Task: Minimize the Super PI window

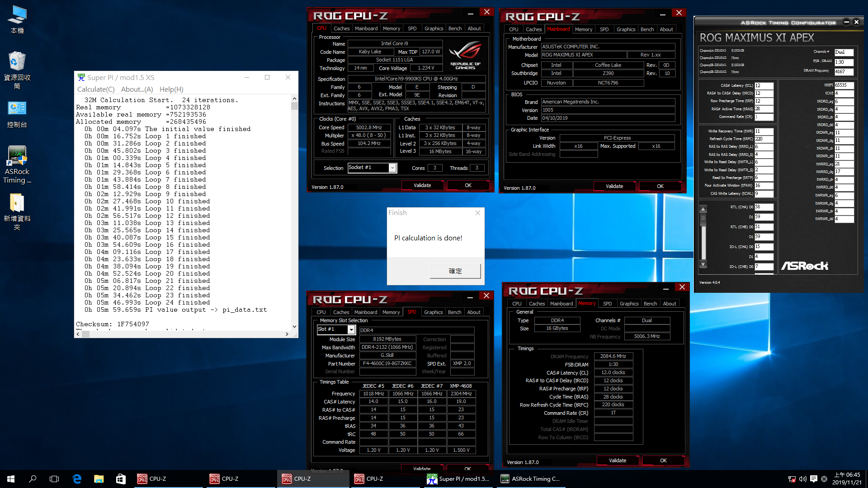Action: (247, 77)
